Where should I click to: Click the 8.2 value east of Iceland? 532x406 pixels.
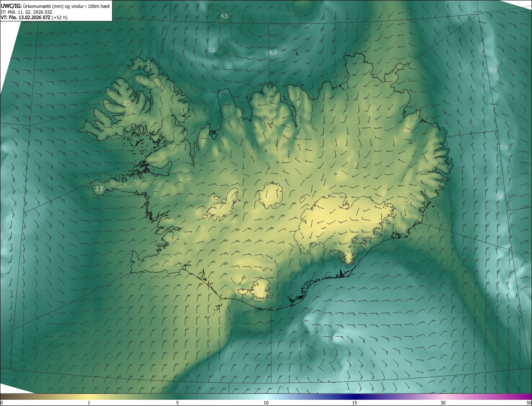(x=500, y=196)
